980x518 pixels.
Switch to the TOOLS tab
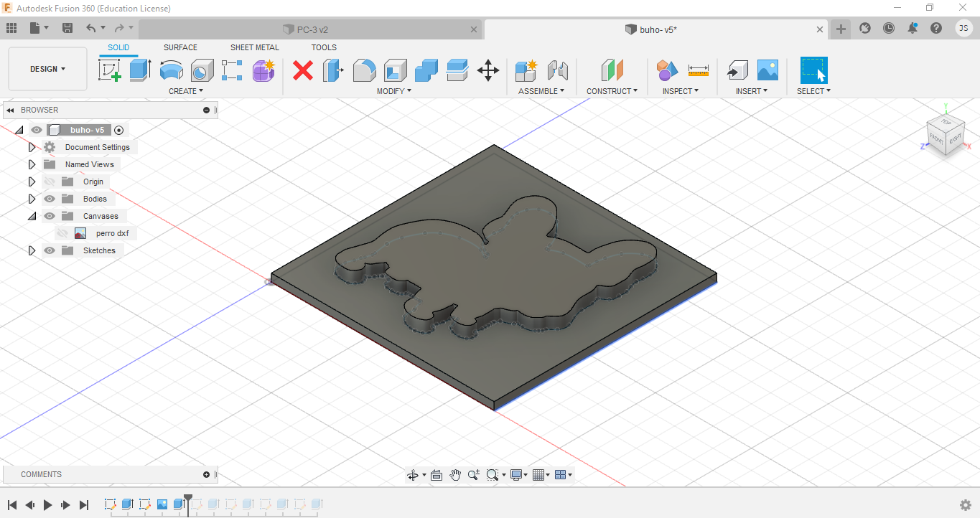click(324, 47)
